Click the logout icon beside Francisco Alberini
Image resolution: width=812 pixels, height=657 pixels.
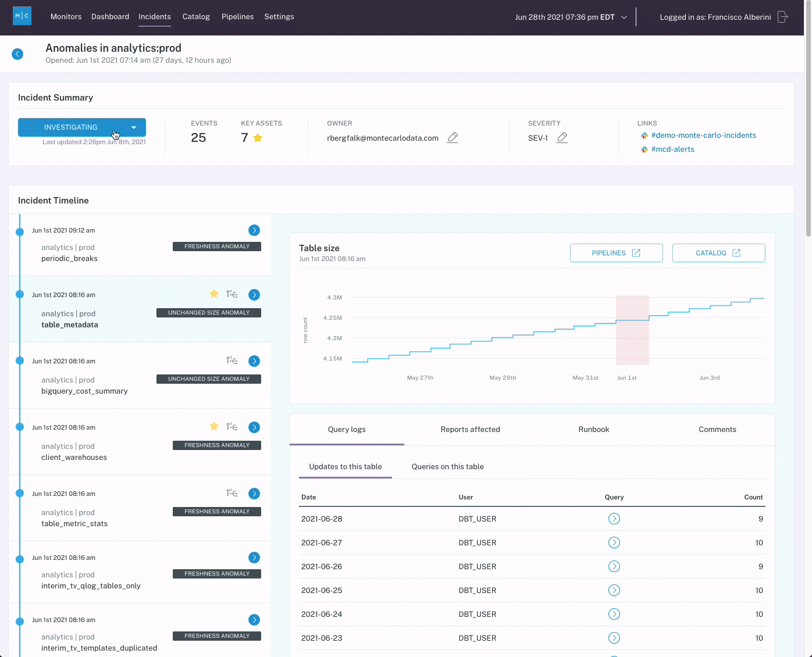[783, 17]
